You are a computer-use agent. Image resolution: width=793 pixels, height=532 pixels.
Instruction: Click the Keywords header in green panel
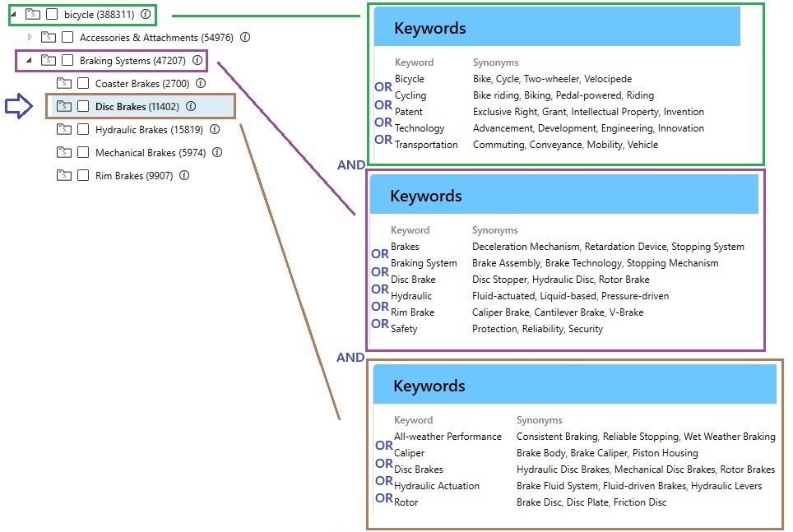coord(430,28)
